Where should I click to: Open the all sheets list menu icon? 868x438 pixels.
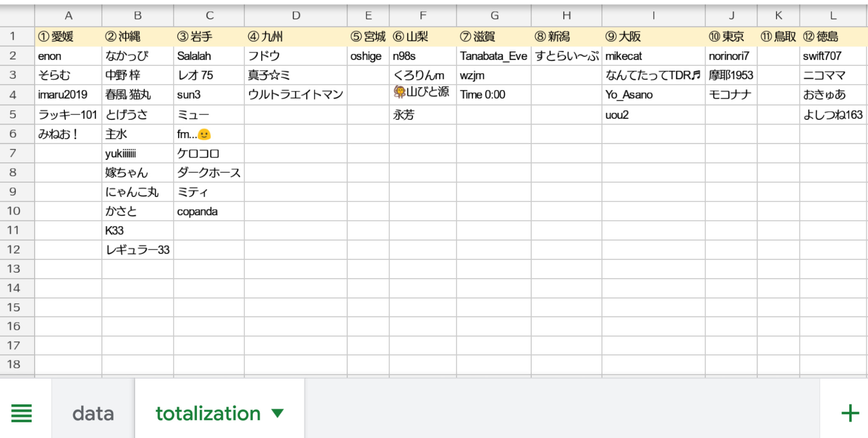click(x=21, y=413)
